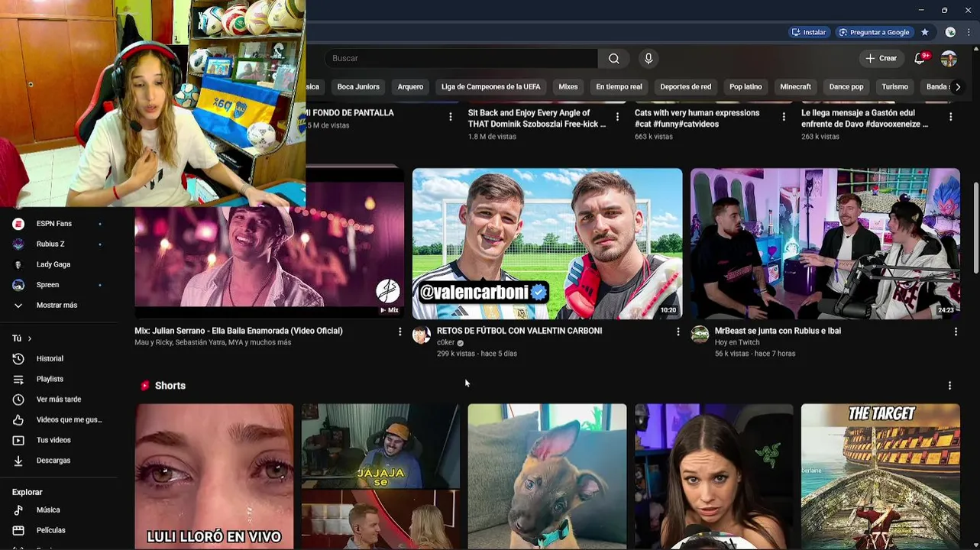Bookmark this page with the star icon
Image resolution: width=980 pixels, height=550 pixels.
point(925,32)
